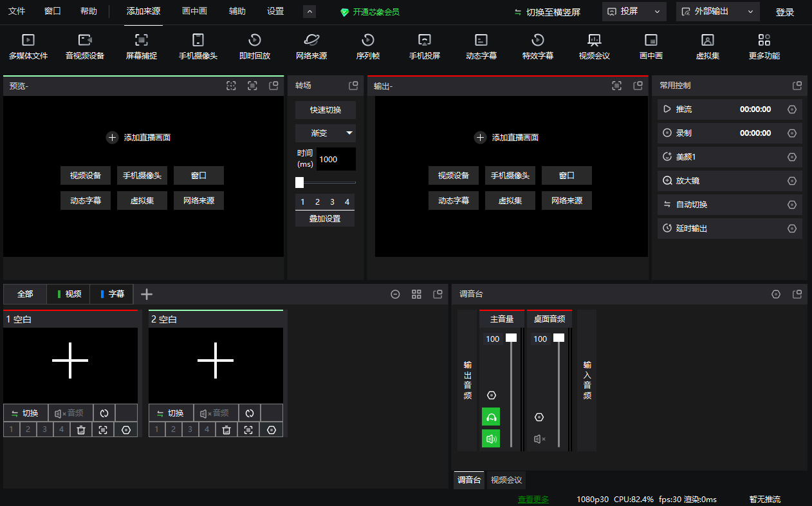The height and width of the screenshot is (506, 812).
Task: Click the transition time field showing 1000
Action: pos(336,159)
